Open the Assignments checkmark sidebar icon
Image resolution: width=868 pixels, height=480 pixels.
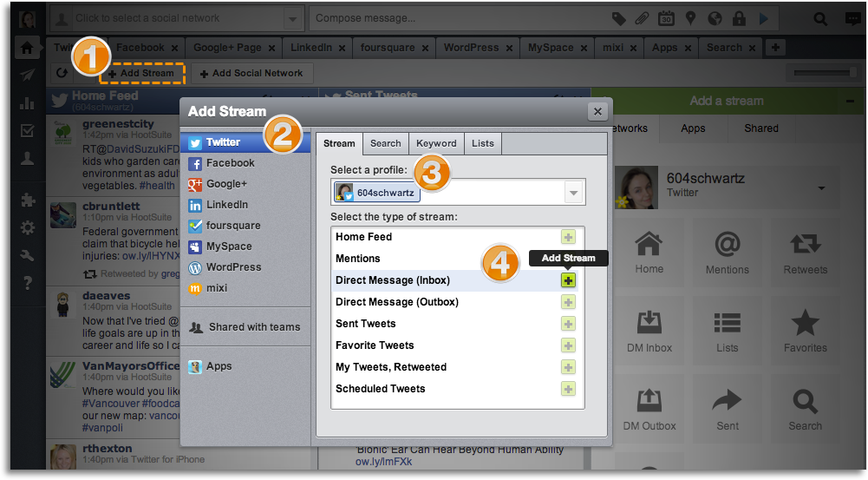click(x=27, y=131)
